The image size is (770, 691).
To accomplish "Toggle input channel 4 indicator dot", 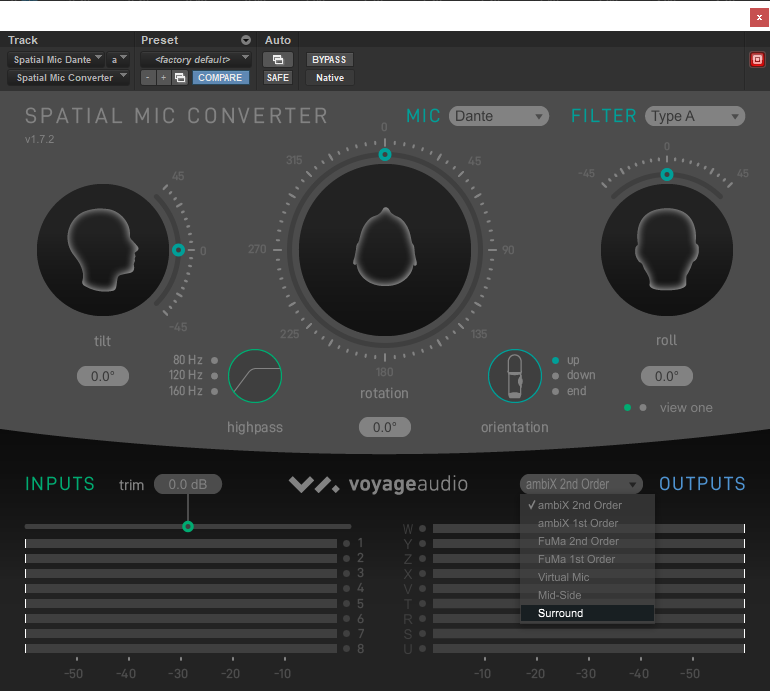I will (x=347, y=588).
